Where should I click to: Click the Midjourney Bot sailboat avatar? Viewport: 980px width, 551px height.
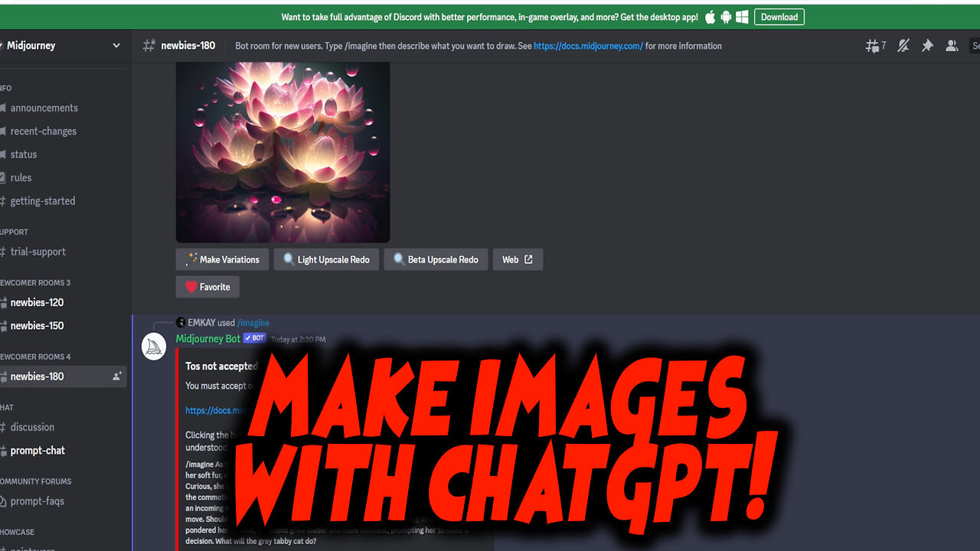[x=155, y=346]
